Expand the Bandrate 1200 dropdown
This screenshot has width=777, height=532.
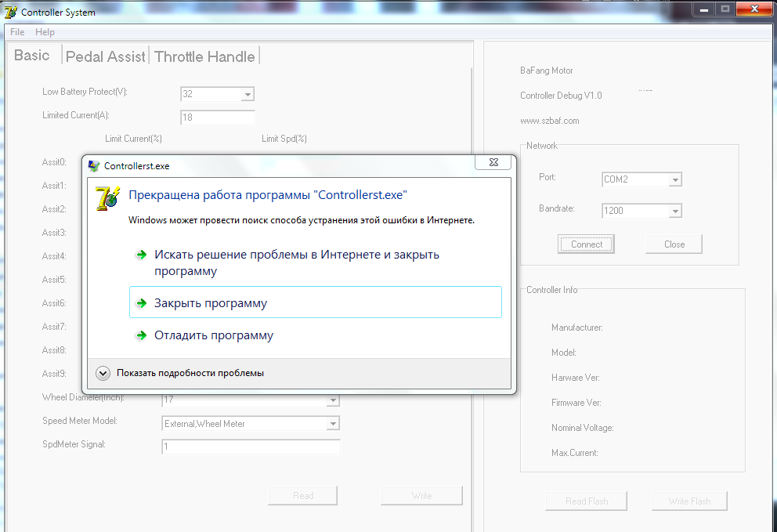click(675, 211)
